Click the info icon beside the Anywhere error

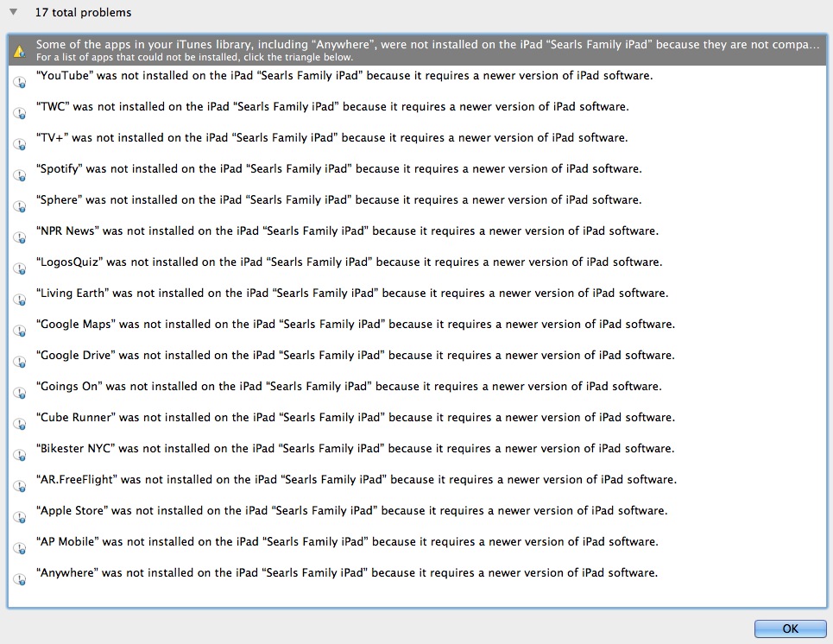19,579
